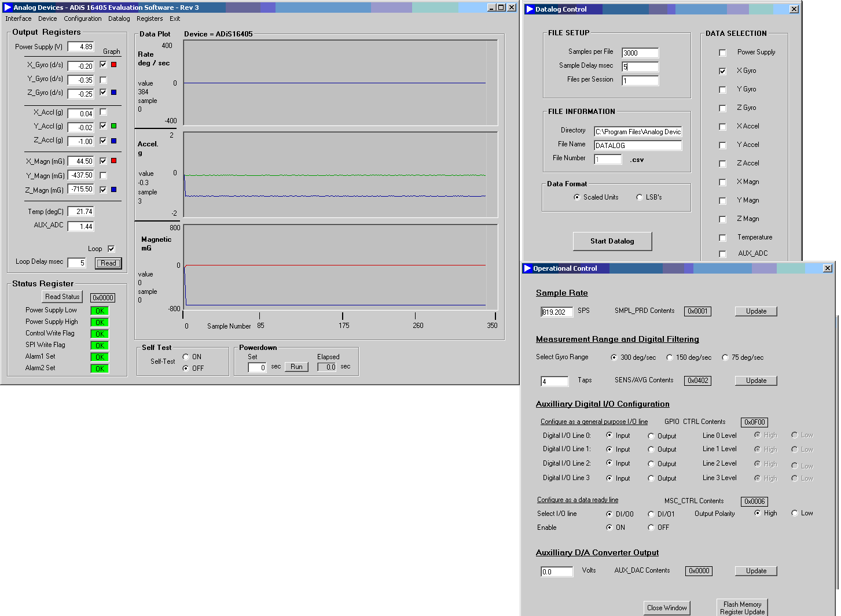Click the Read Status button
Image resolution: width=841 pixels, height=616 pixels.
(63, 297)
